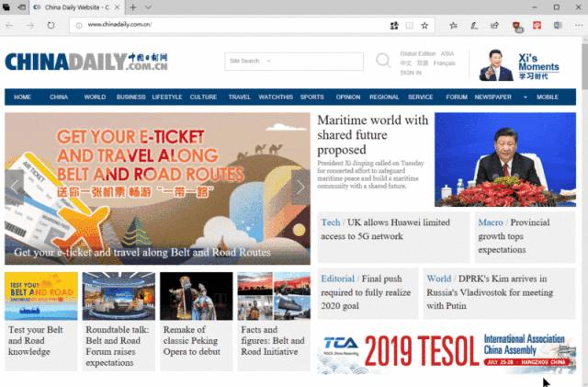Open the CULTURE navigation item
The width and height of the screenshot is (588, 387).
point(203,97)
